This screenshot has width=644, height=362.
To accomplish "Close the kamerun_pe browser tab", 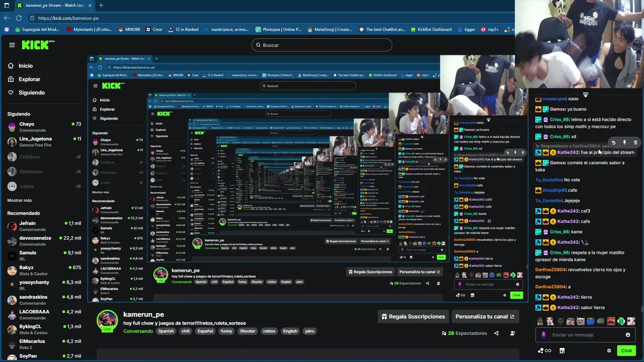I will tap(89, 5).
